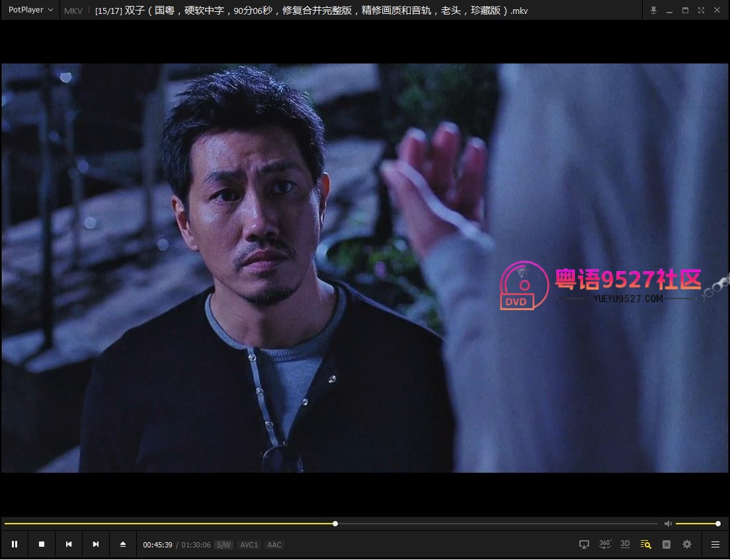
Task: Click the seek bar progress handle
Action: coord(335,524)
